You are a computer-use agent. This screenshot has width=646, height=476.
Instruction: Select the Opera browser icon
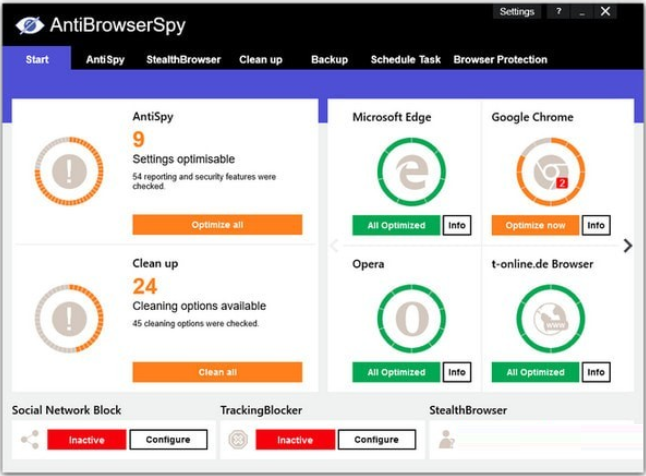[x=411, y=318]
